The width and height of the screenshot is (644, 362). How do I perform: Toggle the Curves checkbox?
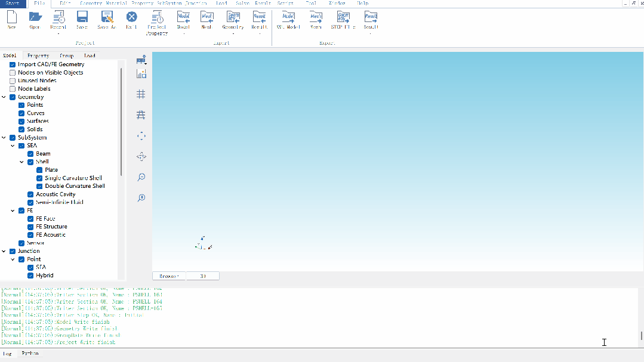(21, 113)
